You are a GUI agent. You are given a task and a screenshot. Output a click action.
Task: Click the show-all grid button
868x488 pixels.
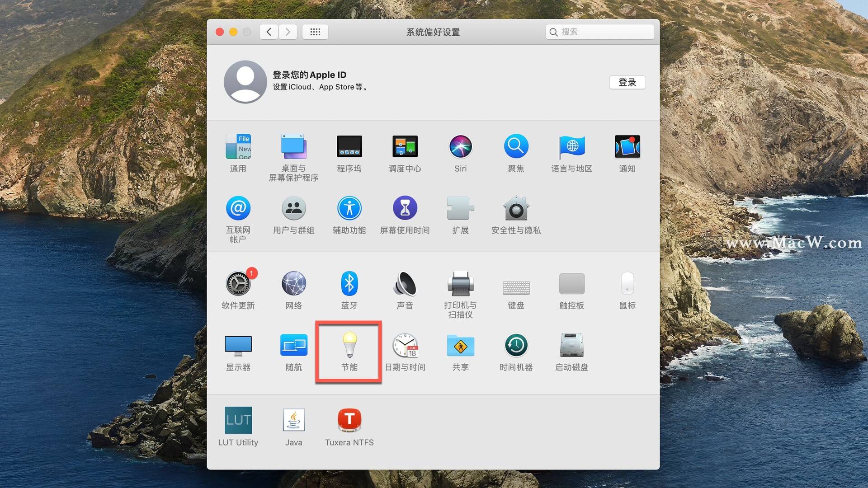pyautogui.click(x=315, y=32)
